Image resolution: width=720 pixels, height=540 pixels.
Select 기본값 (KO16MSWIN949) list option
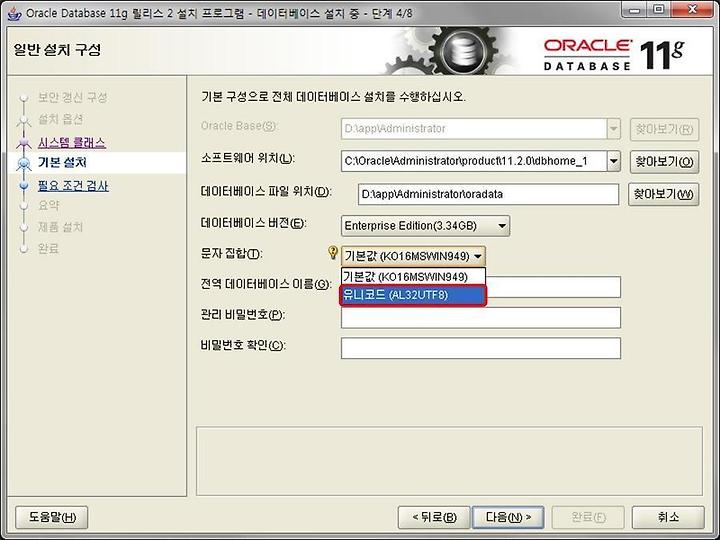[x=413, y=276]
